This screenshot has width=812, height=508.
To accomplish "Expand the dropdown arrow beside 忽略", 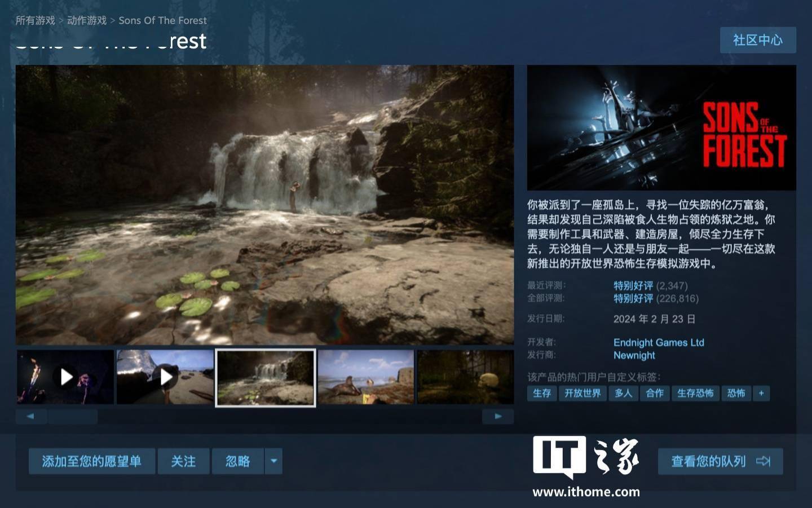I will (273, 461).
